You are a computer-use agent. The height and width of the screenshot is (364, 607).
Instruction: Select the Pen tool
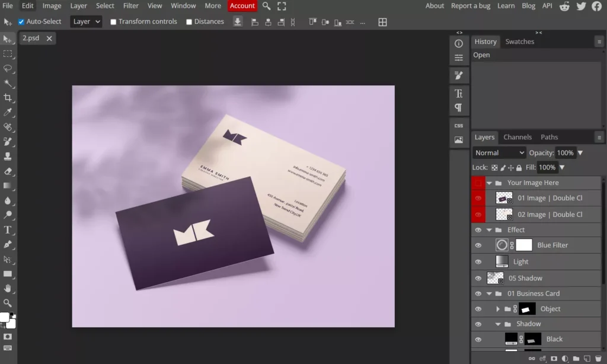[x=7, y=244]
